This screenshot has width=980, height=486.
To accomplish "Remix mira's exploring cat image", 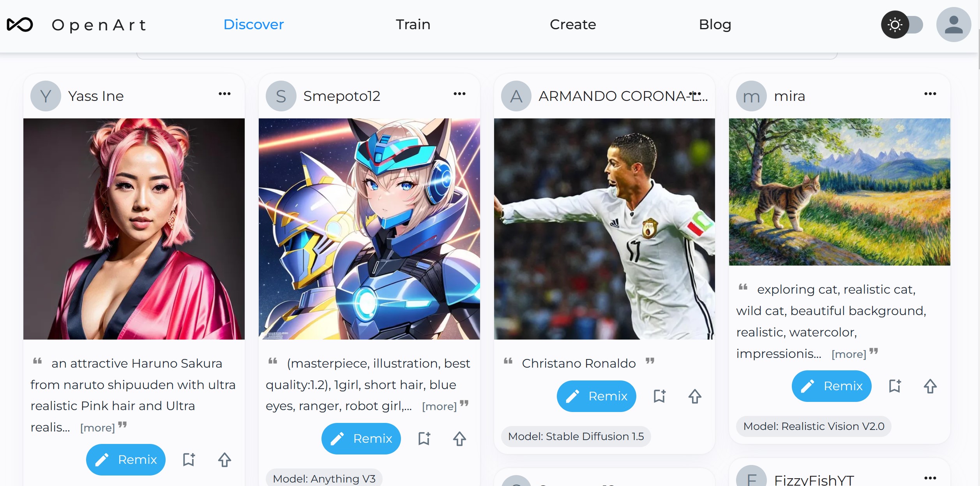I will [x=832, y=386].
